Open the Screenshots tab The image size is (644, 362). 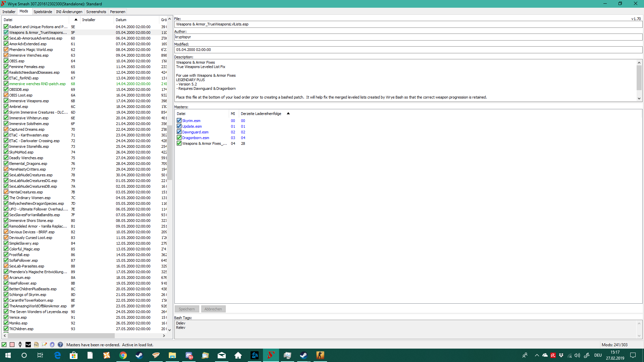point(96,12)
